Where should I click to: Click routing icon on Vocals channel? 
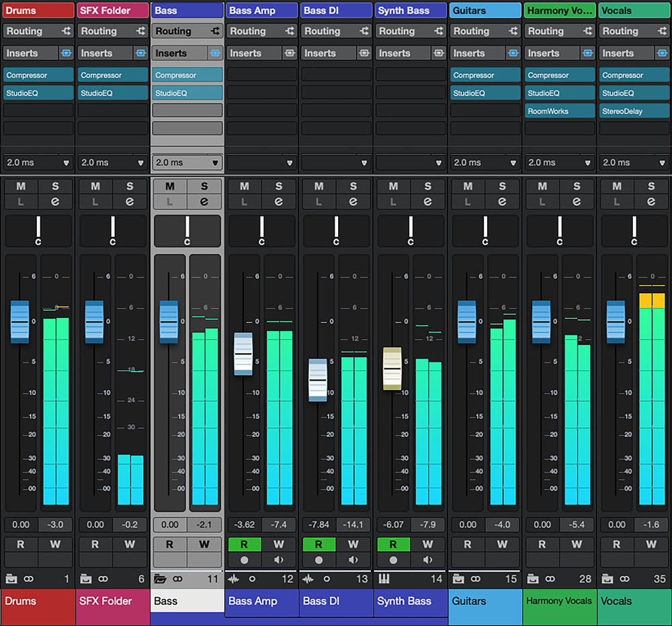pyautogui.click(x=662, y=31)
